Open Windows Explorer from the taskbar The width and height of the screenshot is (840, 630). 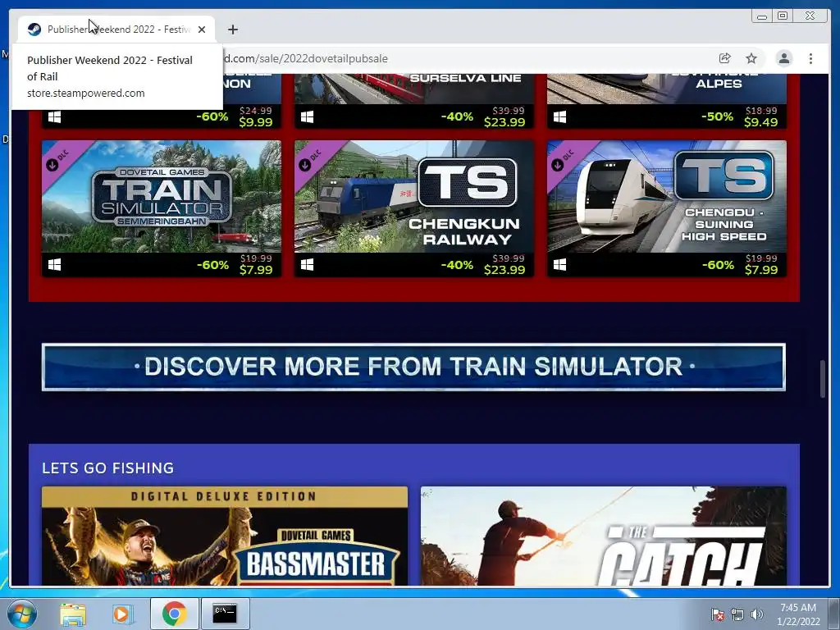(73, 614)
